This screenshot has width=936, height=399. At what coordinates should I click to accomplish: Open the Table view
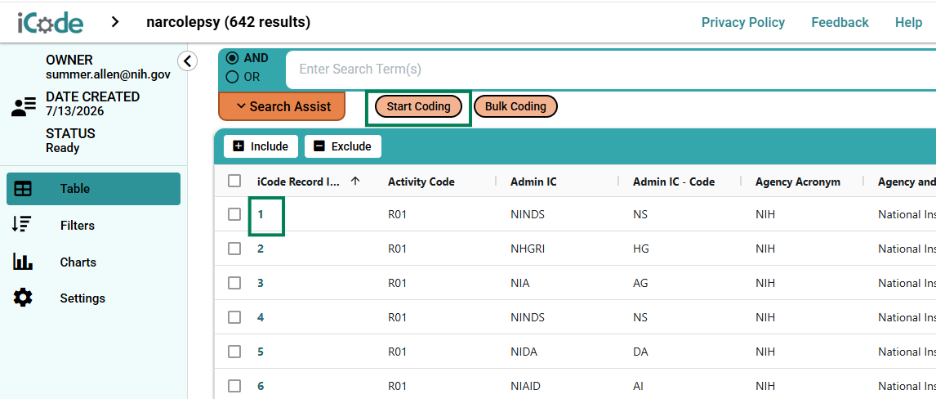[x=93, y=189]
